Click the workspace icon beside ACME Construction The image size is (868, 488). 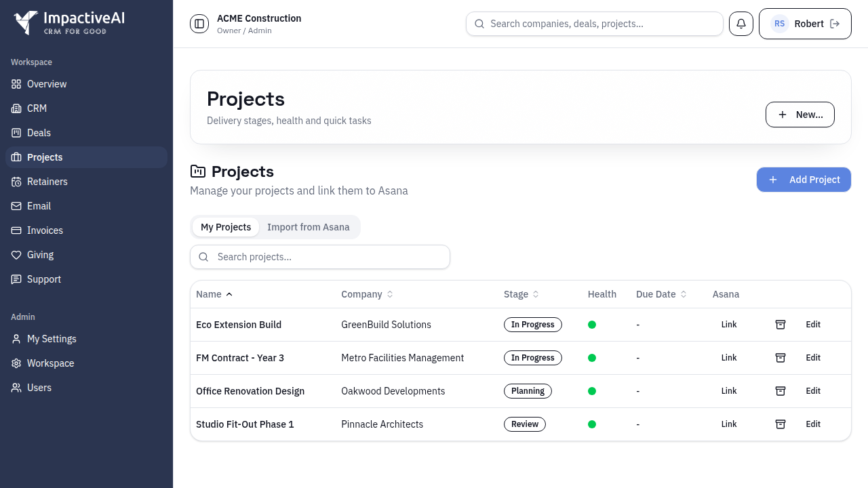pos(199,24)
